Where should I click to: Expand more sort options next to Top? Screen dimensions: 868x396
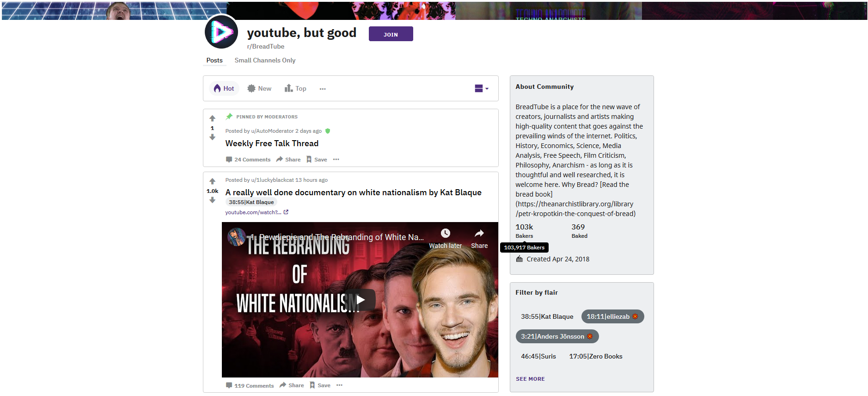pyautogui.click(x=323, y=89)
